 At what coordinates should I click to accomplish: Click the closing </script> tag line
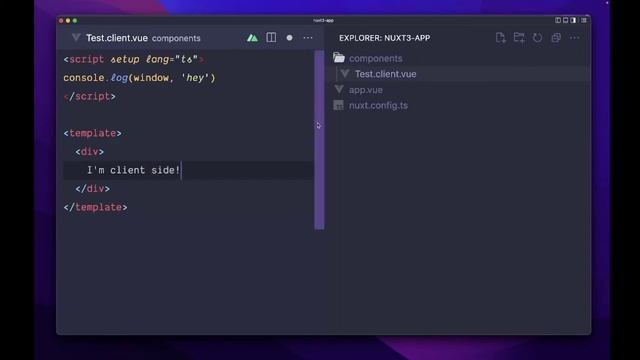pyautogui.click(x=90, y=96)
